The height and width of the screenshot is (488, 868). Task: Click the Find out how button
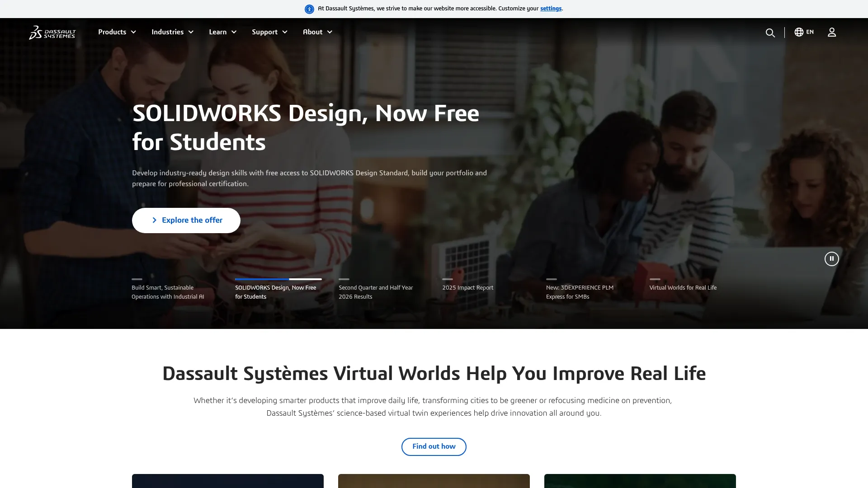[x=434, y=447]
